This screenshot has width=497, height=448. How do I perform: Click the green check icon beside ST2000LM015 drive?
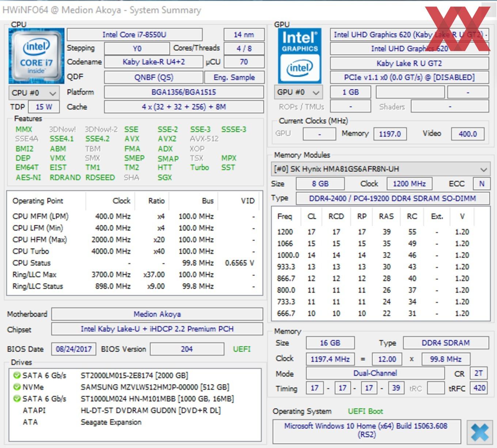pos(16,375)
